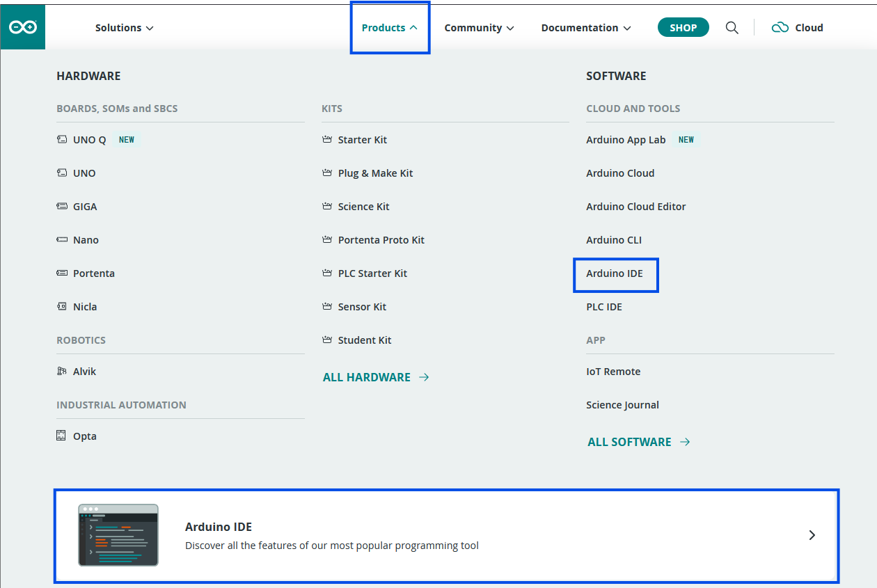The image size is (877, 588).
Task: Click the Arduino IDE screenshot thumbnail
Action: click(118, 535)
